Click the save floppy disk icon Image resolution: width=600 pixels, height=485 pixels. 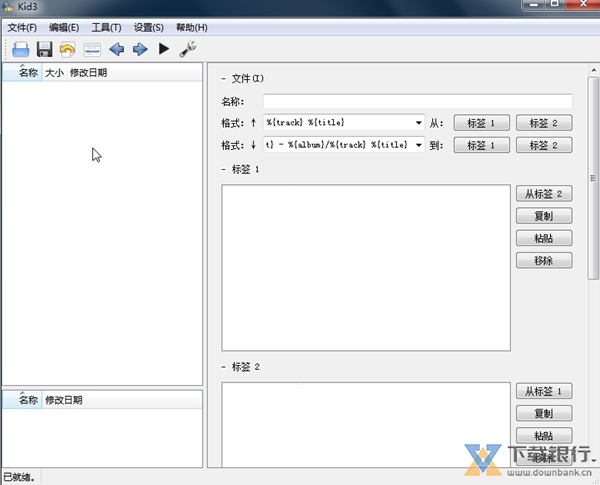pos(44,49)
